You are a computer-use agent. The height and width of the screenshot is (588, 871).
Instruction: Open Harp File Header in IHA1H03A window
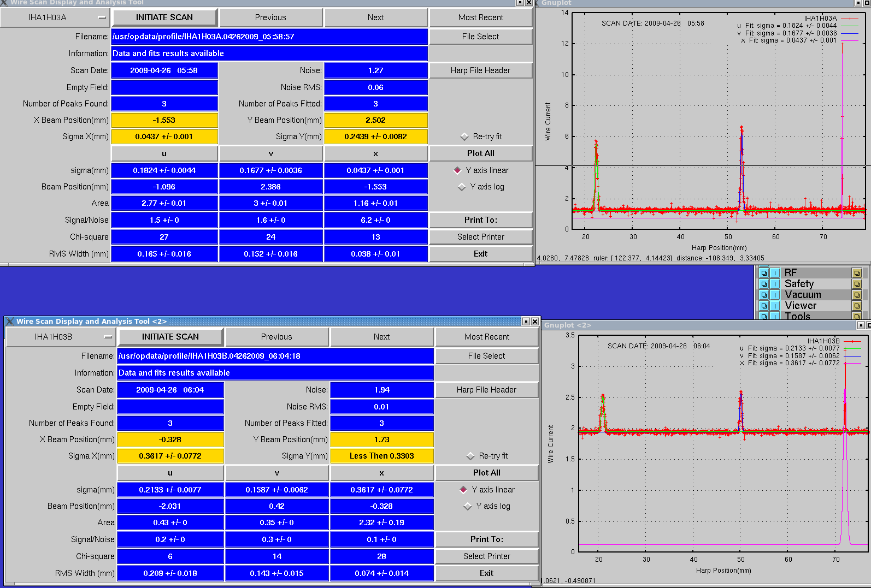point(481,70)
